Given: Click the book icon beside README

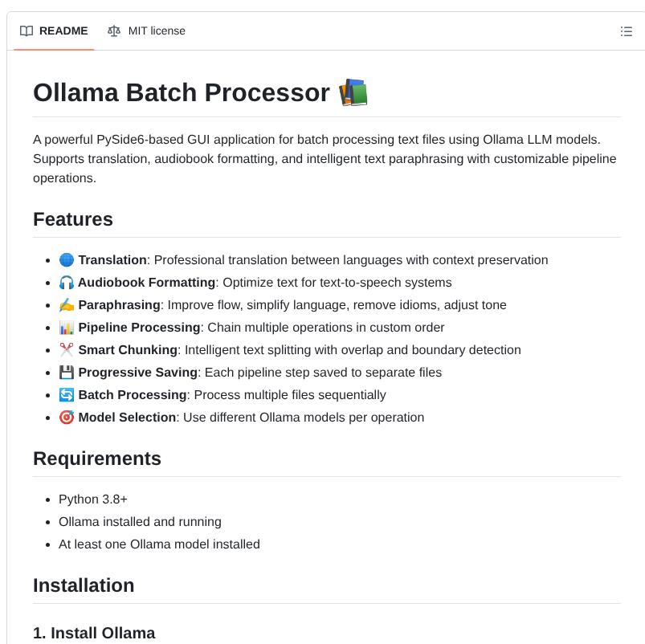Looking at the screenshot, I should (28, 31).
